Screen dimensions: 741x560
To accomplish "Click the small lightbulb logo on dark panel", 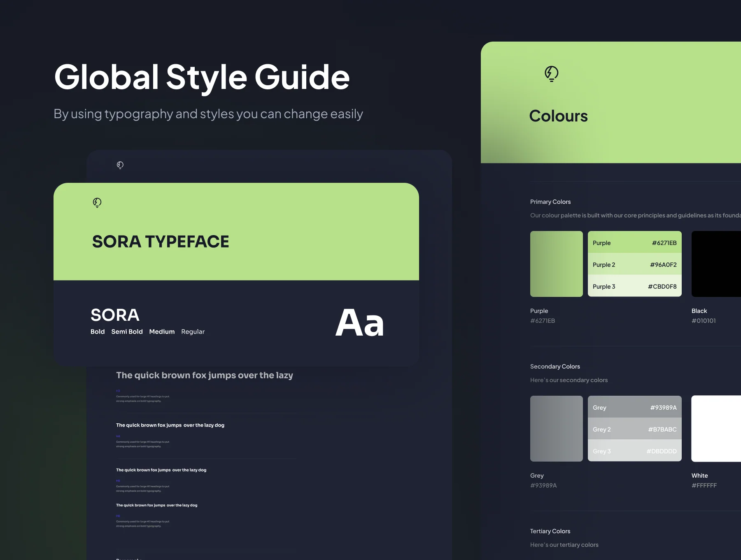I will (x=120, y=165).
